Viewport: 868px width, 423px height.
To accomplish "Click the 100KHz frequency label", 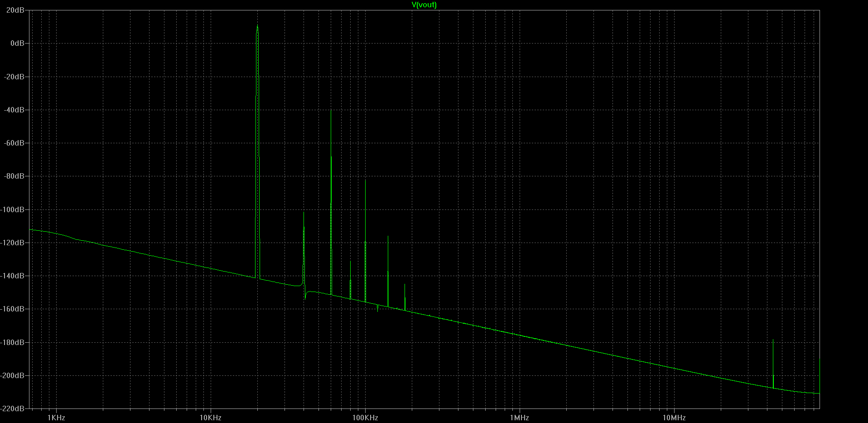I will 365,418.
